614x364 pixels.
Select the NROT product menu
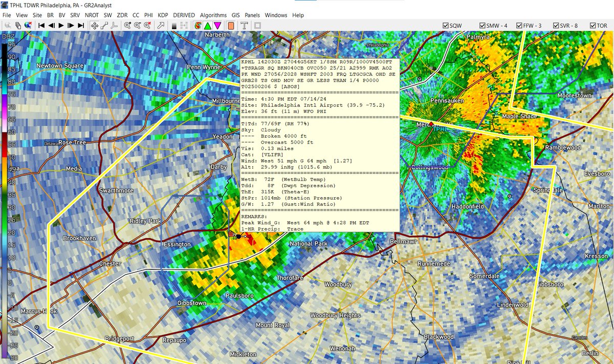[93, 15]
